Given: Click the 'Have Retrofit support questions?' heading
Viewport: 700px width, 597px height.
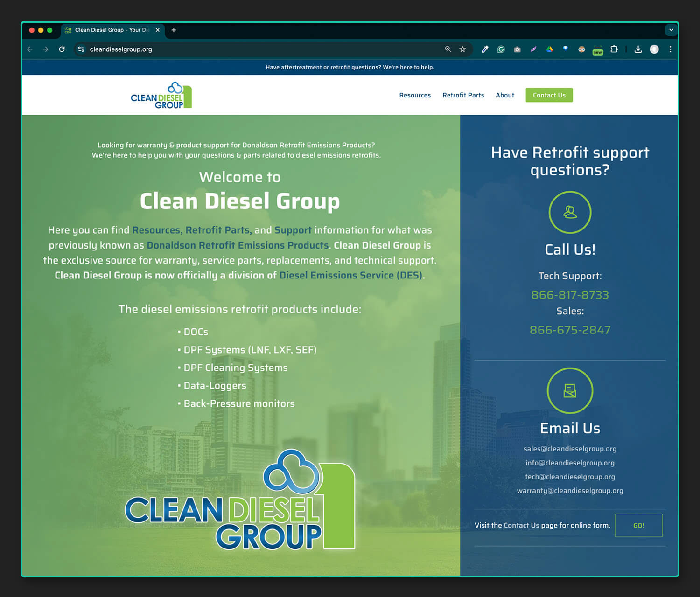Looking at the screenshot, I should (x=570, y=161).
